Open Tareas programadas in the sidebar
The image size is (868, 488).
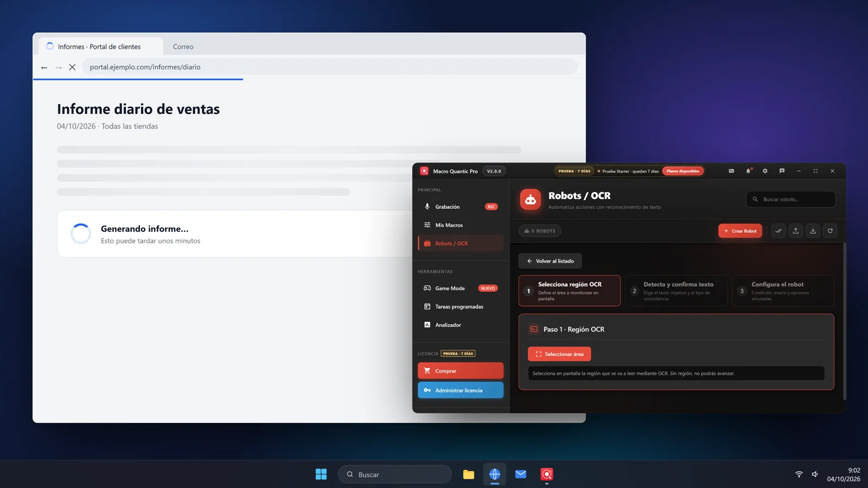461,307
